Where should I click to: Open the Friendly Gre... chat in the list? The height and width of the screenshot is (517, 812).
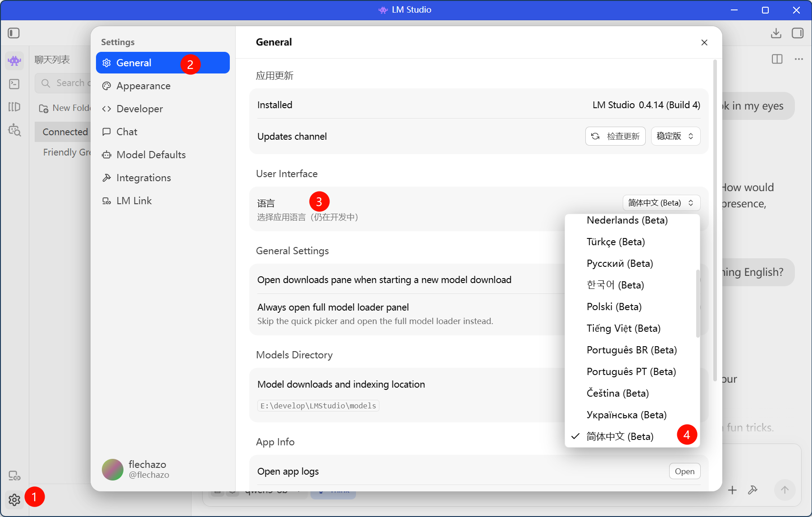pyautogui.click(x=63, y=152)
